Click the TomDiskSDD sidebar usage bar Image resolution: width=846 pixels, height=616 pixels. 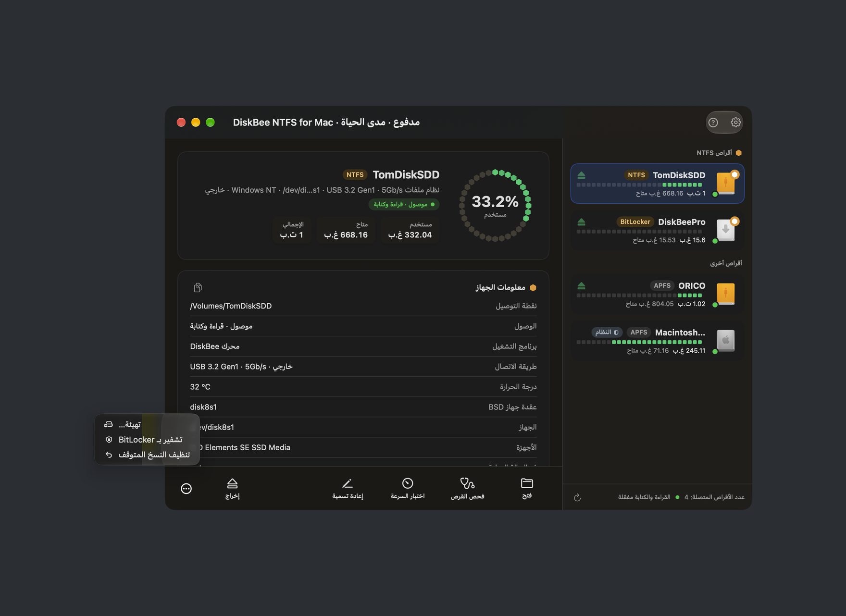[639, 185]
